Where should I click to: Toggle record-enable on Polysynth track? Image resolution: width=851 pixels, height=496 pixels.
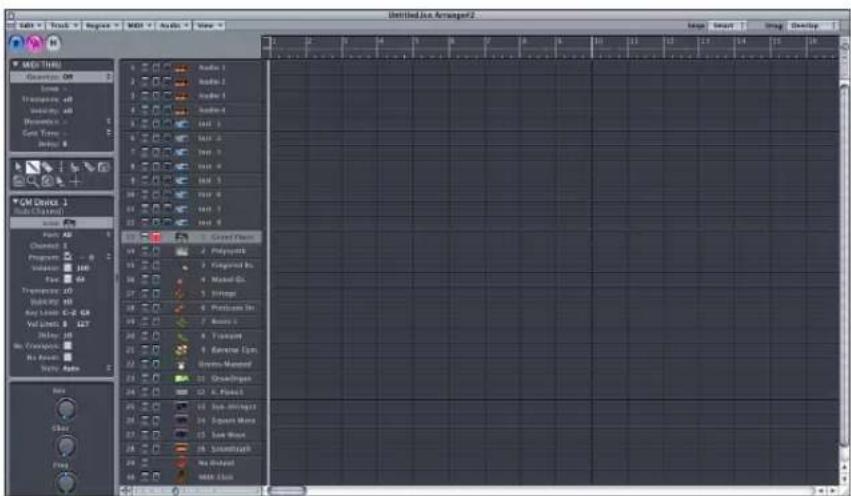[156, 251]
